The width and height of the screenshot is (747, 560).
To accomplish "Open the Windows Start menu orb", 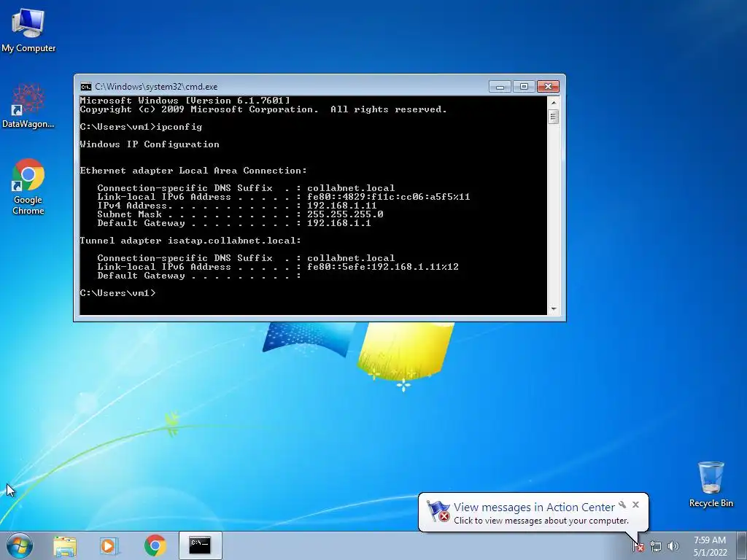I will [20, 545].
